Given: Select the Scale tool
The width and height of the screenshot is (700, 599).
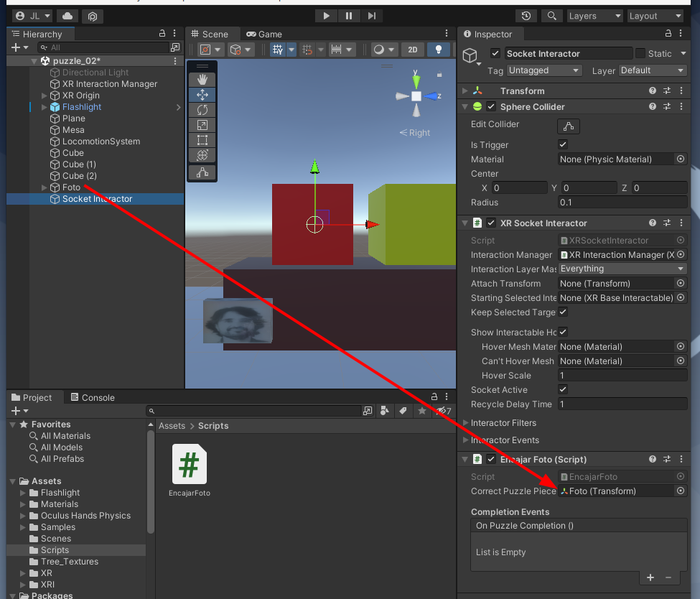Looking at the screenshot, I should (x=202, y=124).
